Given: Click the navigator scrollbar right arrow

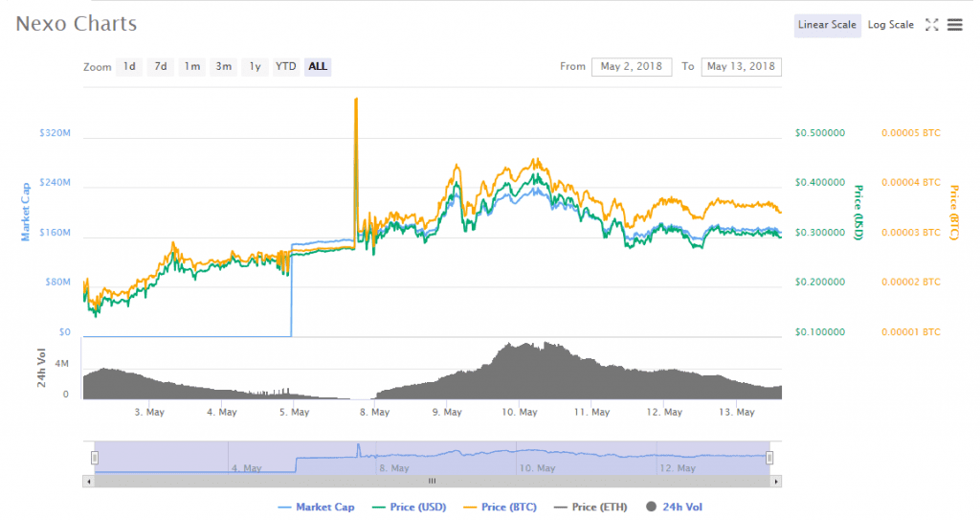Looking at the screenshot, I should [776, 481].
